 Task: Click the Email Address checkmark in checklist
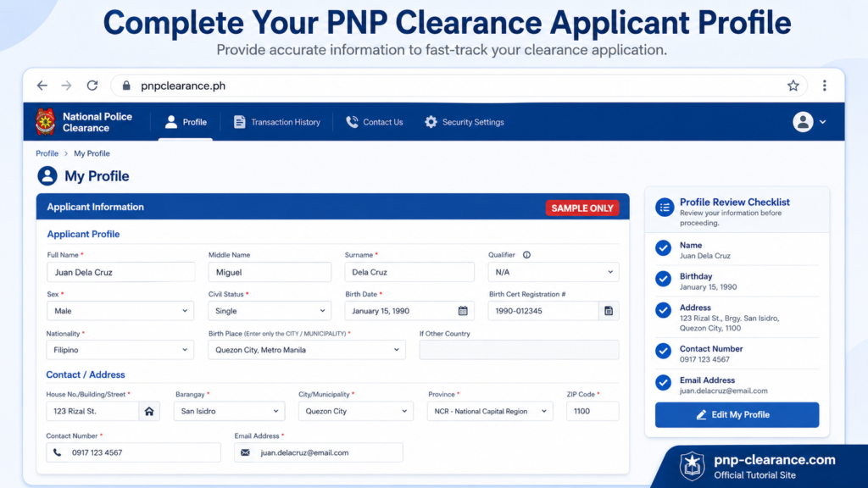663,382
